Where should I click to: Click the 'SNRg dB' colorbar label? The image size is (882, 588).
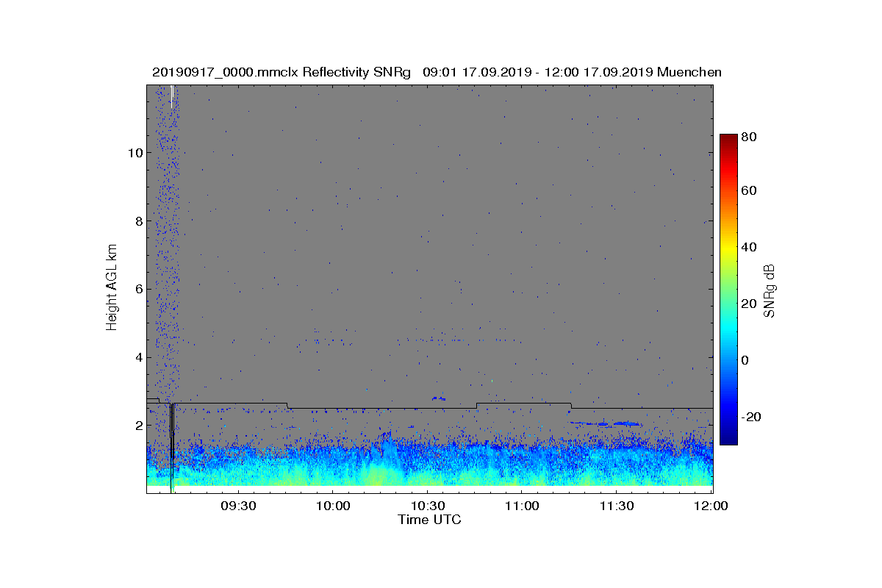[770, 290]
